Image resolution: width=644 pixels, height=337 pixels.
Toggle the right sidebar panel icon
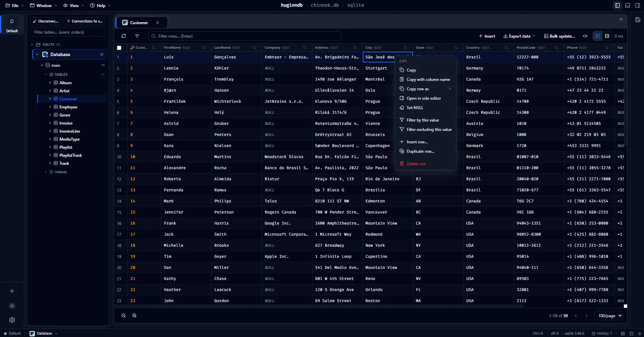(x=638, y=5)
